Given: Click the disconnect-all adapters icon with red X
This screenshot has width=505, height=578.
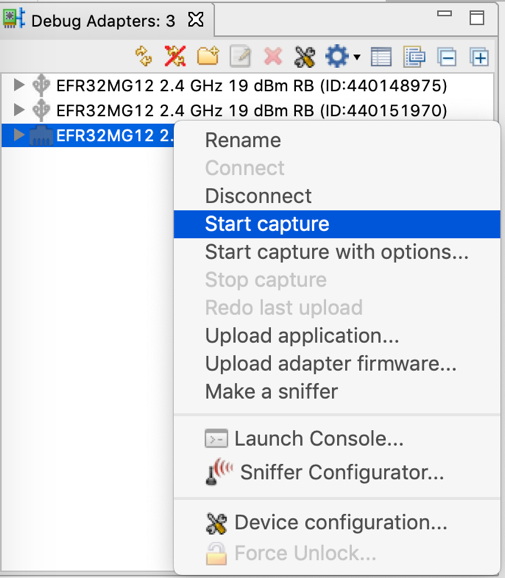Looking at the screenshot, I should (x=175, y=56).
